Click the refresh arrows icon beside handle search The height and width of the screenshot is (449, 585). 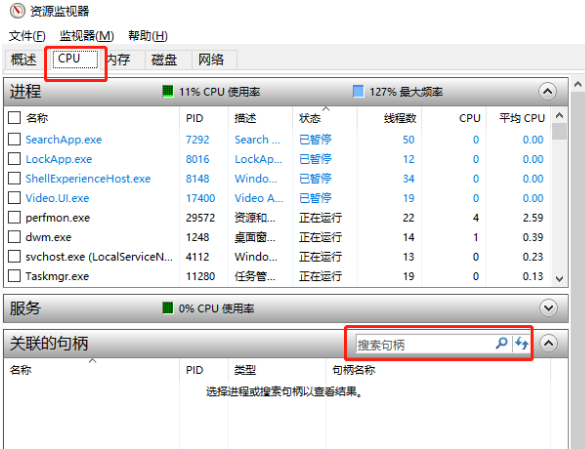tap(521, 343)
